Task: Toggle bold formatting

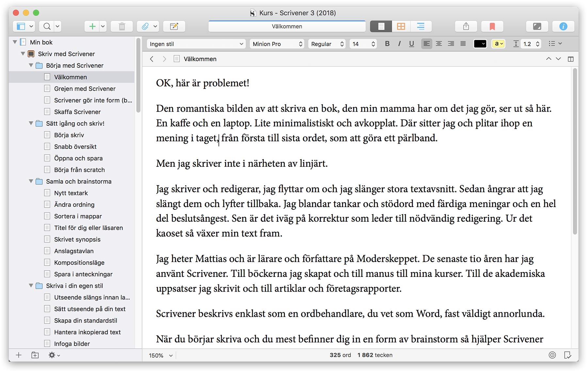Action: click(387, 44)
